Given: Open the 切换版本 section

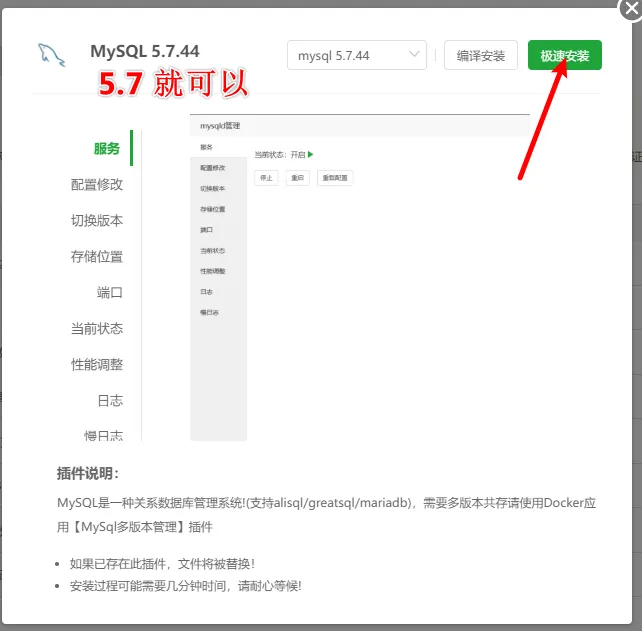Looking at the screenshot, I should point(97,220).
